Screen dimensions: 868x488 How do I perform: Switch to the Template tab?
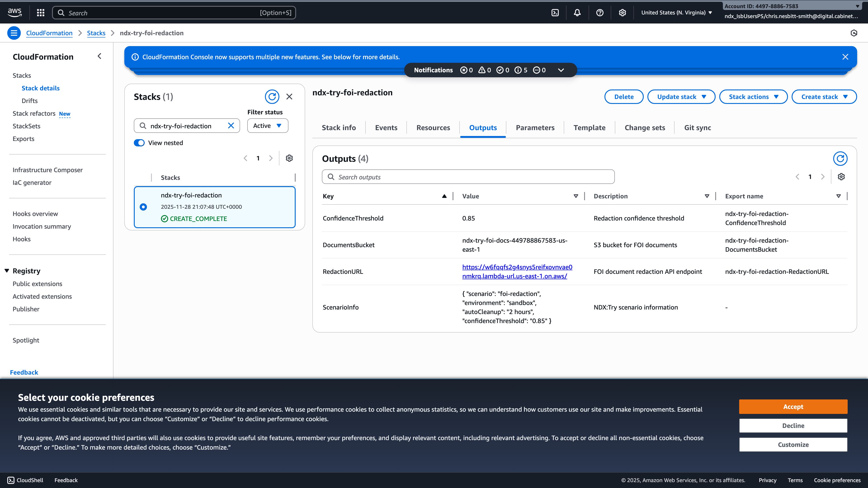tap(589, 127)
